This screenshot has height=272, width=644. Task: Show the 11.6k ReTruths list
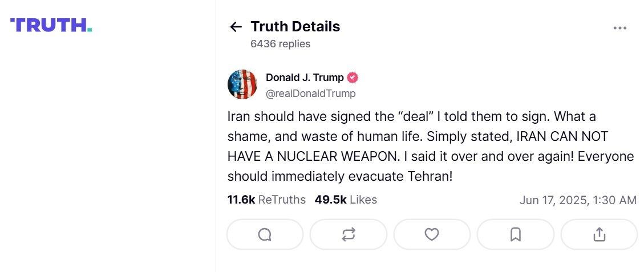(x=266, y=200)
